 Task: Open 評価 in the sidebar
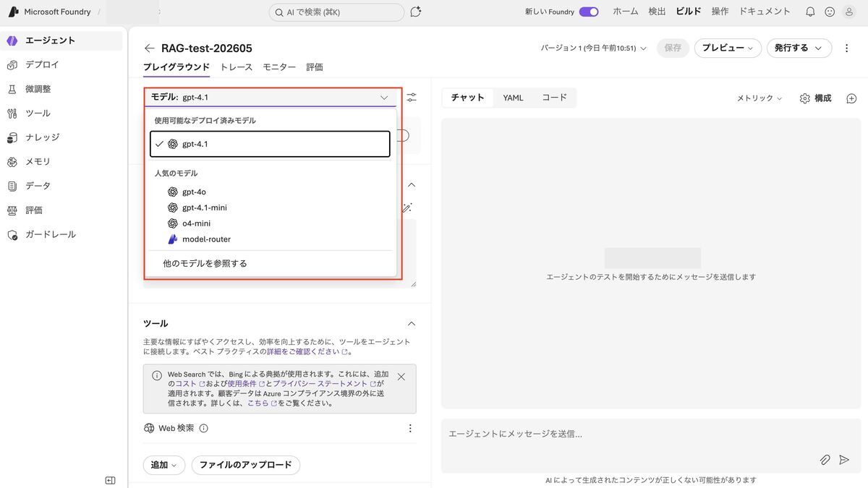coord(62,210)
